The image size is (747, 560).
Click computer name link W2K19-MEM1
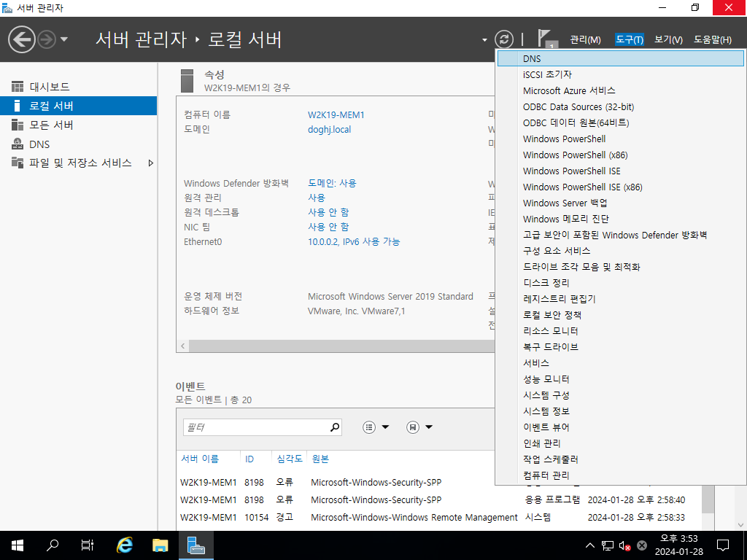click(x=336, y=114)
